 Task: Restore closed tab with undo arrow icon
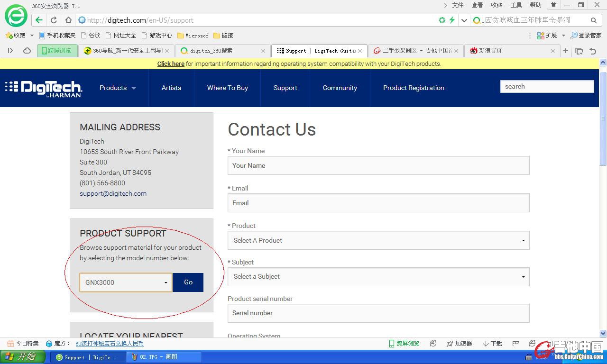coord(593,51)
